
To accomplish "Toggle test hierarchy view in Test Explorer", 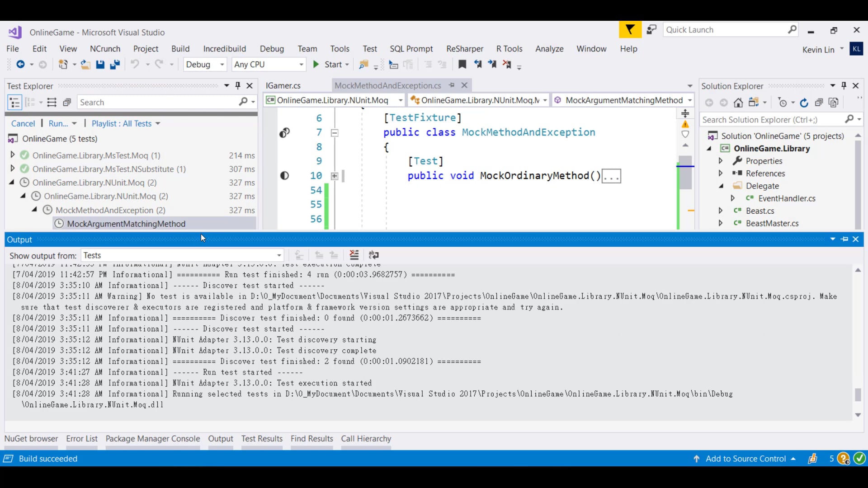I will [14, 103].
